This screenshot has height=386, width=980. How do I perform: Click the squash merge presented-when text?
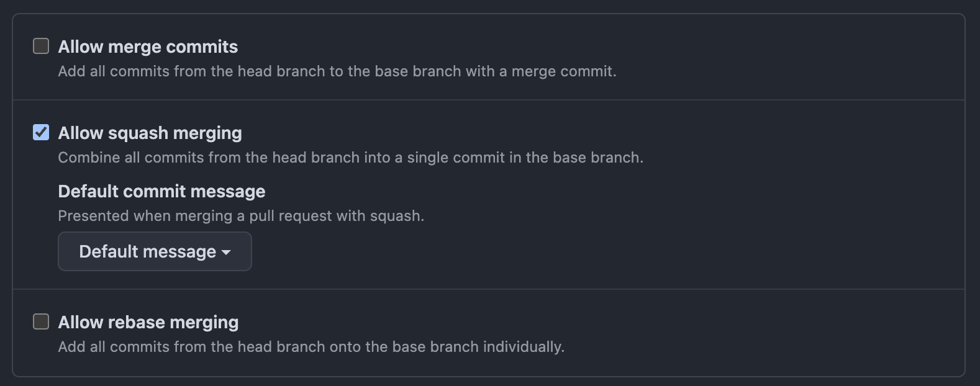click(241, 215)
